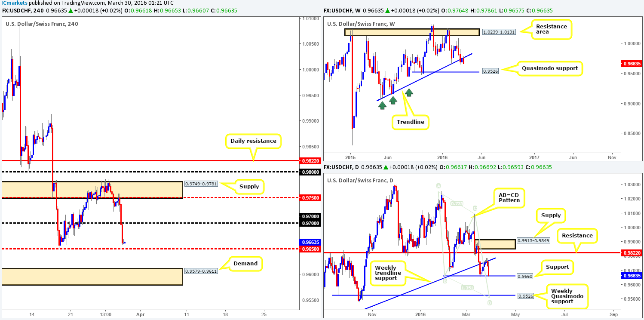This screenshot has height=320, width=644.
Task: Click the 13:00 label on 240 chart time axis
Action: coord(106,315)
